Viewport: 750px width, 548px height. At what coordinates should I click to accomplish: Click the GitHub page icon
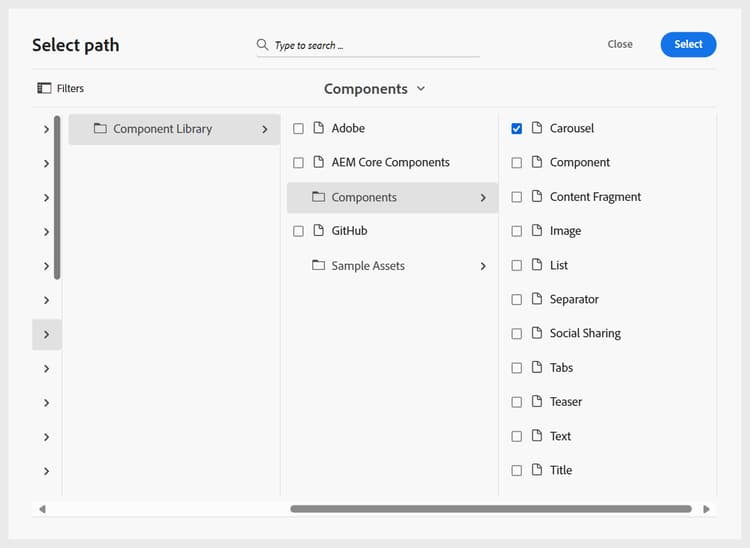(x=319, y=231)
